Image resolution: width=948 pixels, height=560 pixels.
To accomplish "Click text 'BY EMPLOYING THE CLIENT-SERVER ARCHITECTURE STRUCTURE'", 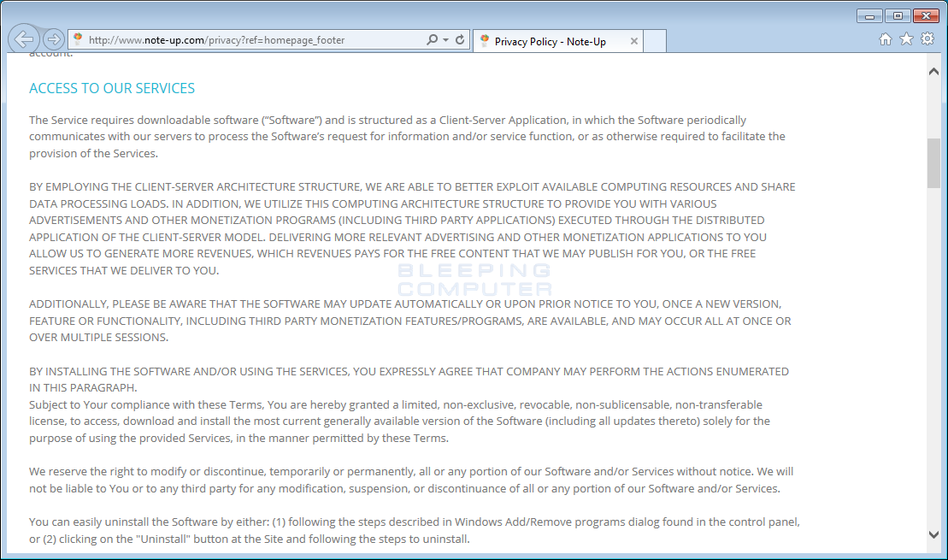I will pyautogui.click(x=195, y=187).
